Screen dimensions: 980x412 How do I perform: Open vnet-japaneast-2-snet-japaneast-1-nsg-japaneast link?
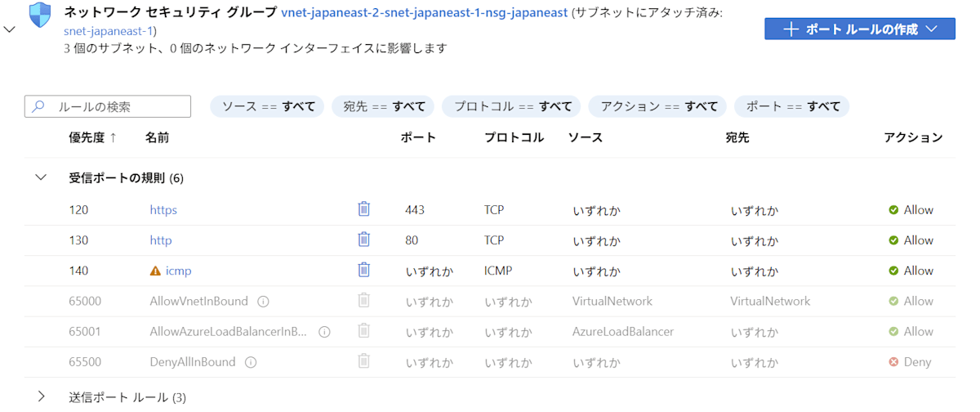click(x=424, y=12)
